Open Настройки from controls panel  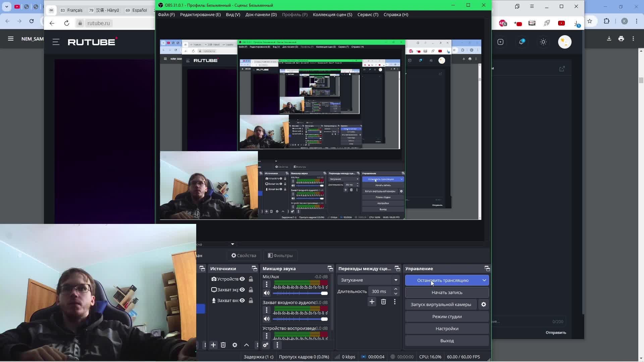[447, 328]
